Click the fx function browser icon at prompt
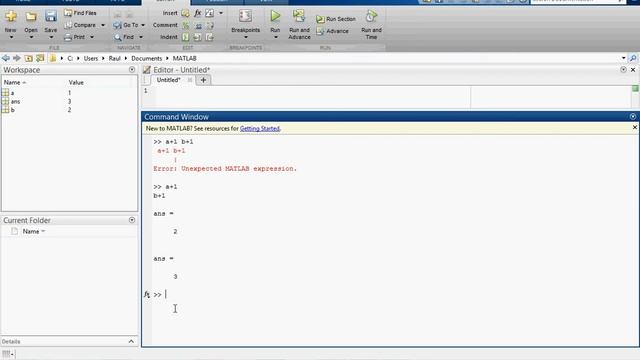 coord(147,294)
